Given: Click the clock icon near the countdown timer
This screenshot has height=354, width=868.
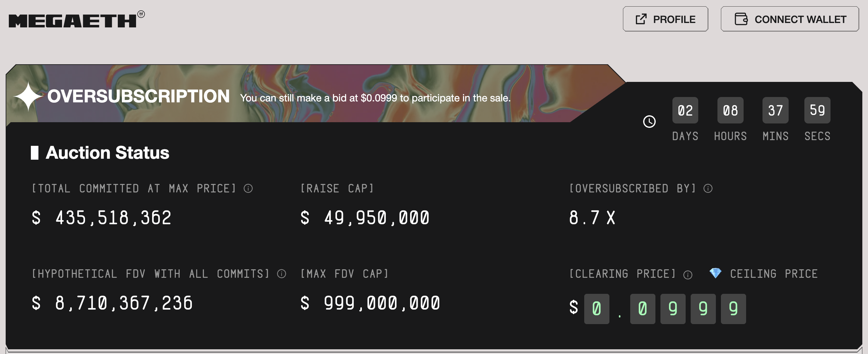Looking at the screenshot, I should 649,122.
